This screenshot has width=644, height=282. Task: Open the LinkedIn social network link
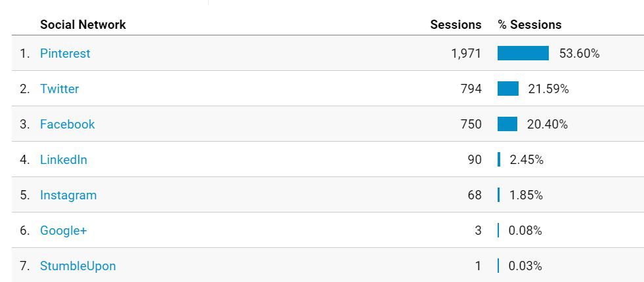tap(63, 159)
